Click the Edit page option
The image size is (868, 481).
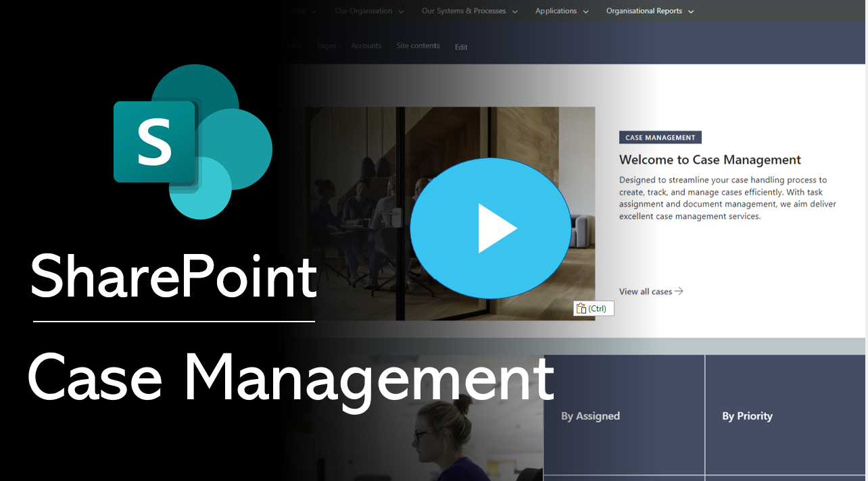pyautogui.click(x=461, y=47)
